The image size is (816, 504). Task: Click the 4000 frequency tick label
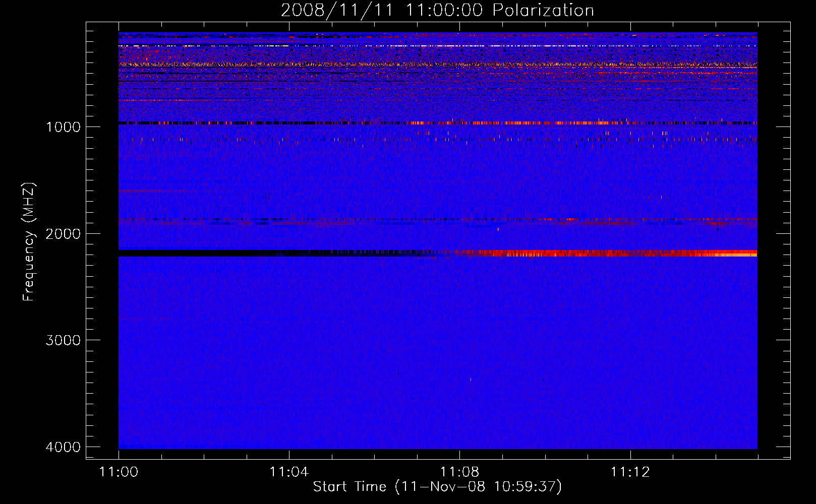[x=63, y=447]
